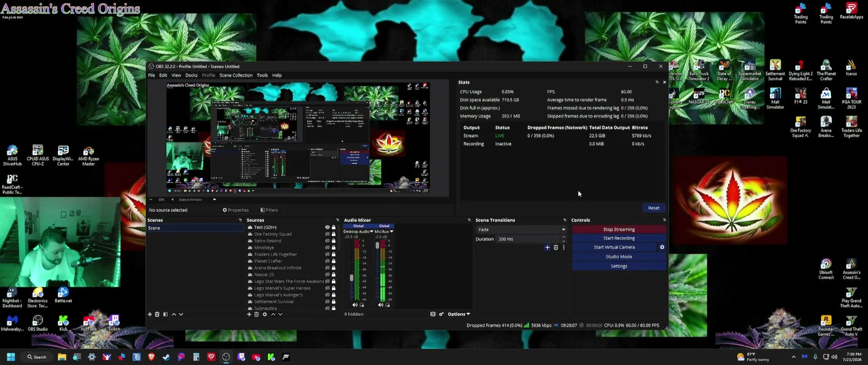Open the Edit menu
868x365 pixels.
[x=163, y=75]
